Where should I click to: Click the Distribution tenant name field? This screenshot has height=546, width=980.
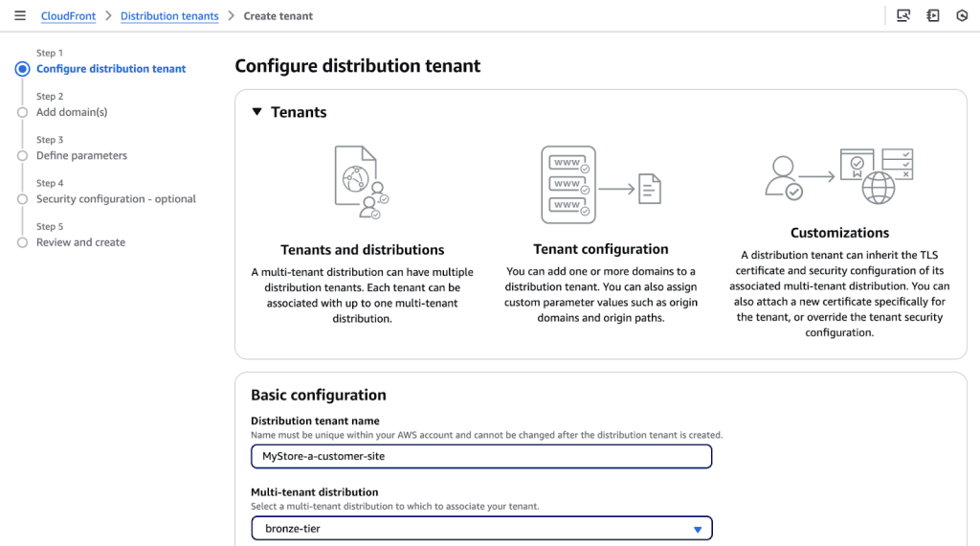click(481, 456)
